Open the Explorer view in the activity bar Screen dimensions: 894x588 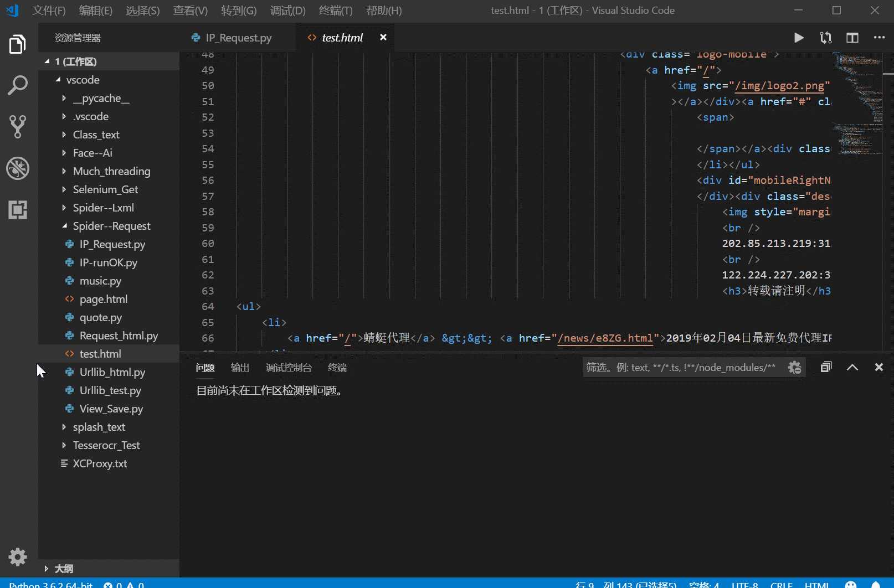tap(18, 44)
